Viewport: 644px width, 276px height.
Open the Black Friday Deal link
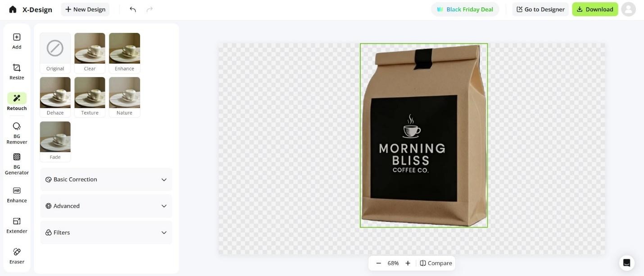pos(465,9)
